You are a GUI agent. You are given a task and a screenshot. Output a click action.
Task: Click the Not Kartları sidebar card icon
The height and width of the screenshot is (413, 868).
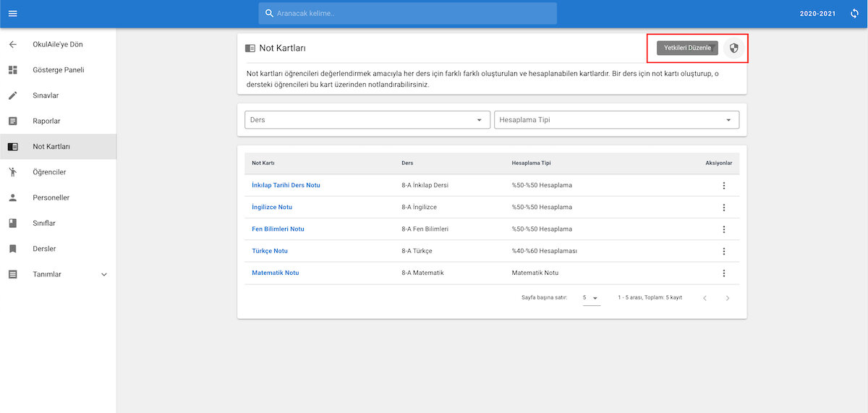(12, 147)
